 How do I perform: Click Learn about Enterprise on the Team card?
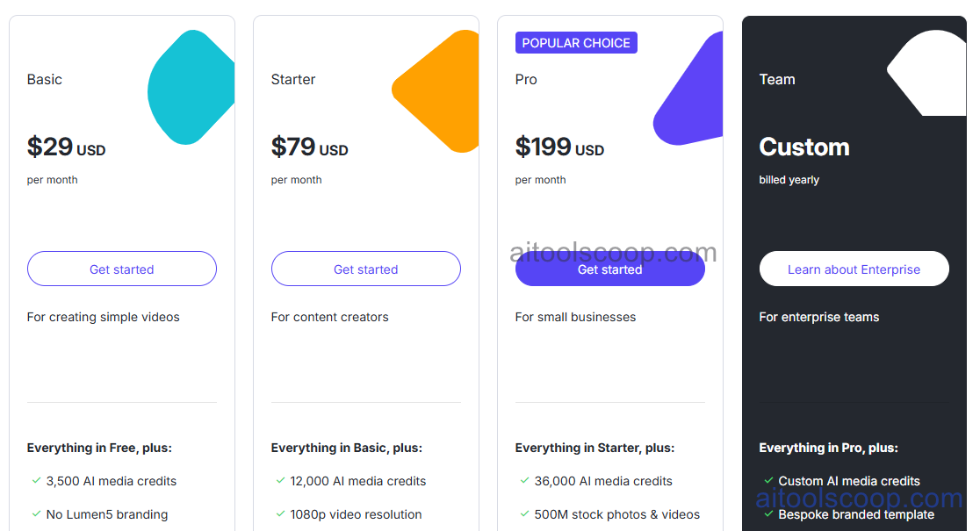pyautogui.click(x=854, y=269)
